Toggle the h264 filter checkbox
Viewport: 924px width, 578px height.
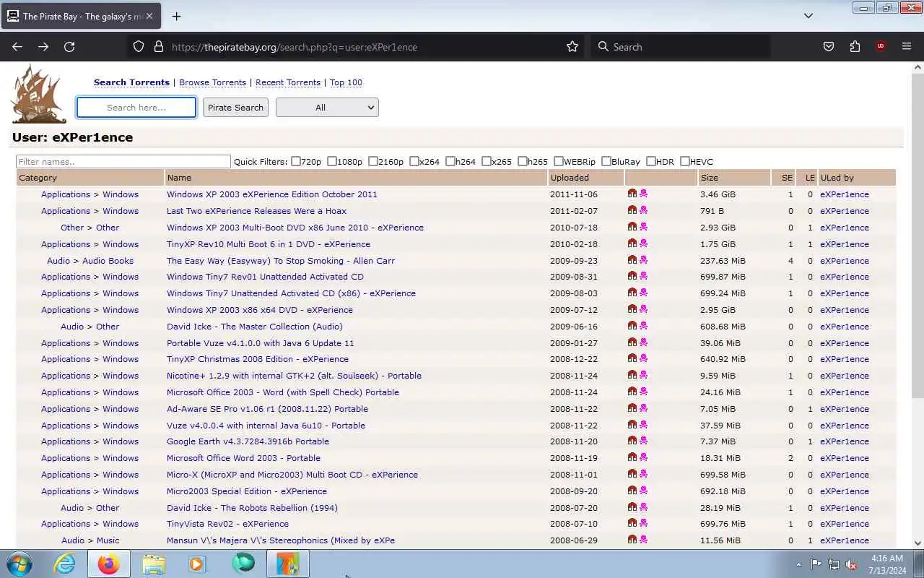pos(450,161)
